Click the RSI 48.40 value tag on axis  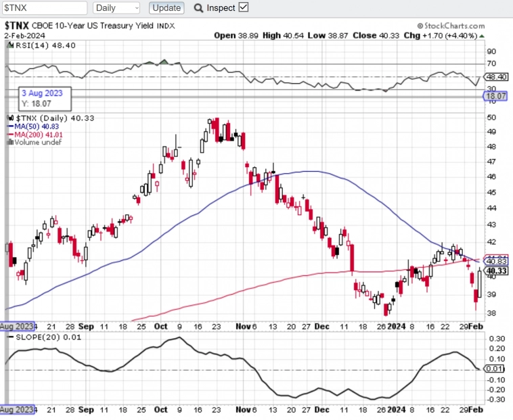coord(497,77)
